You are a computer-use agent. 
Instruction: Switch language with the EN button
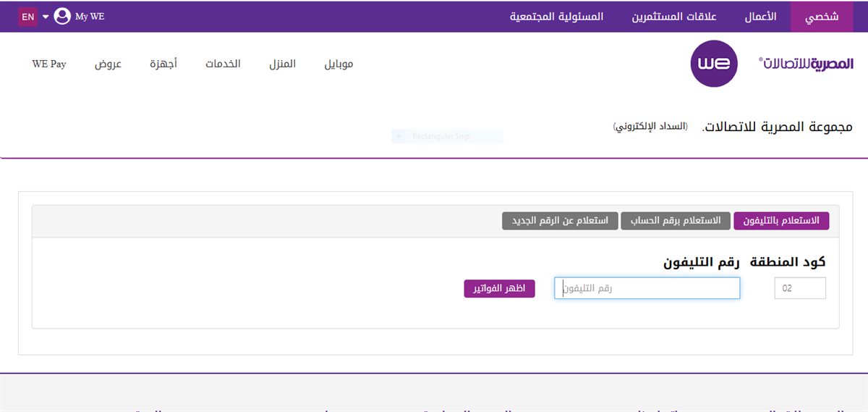(x=28, y=17)
